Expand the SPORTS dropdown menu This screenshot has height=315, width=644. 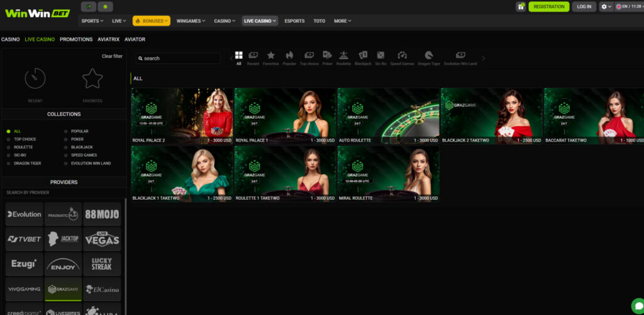(x=92, y=21)
